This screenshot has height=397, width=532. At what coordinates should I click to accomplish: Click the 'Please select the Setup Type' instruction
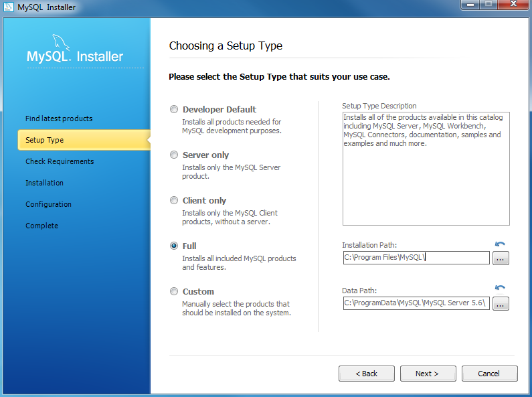coord(279,77)
